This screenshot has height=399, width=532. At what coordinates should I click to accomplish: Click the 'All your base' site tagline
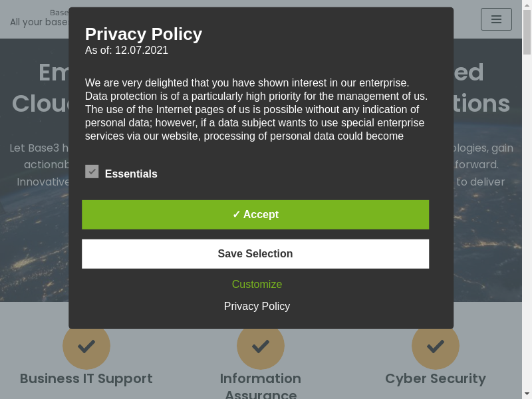(x=39, y=22)
